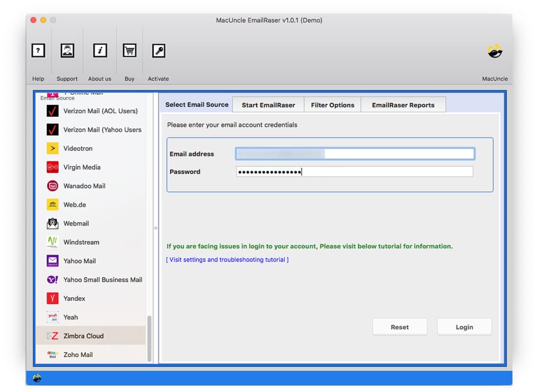Click the Support toolbar icon
Image resolution: width=538 pixels, height=392 pixels.
[67, 50]
